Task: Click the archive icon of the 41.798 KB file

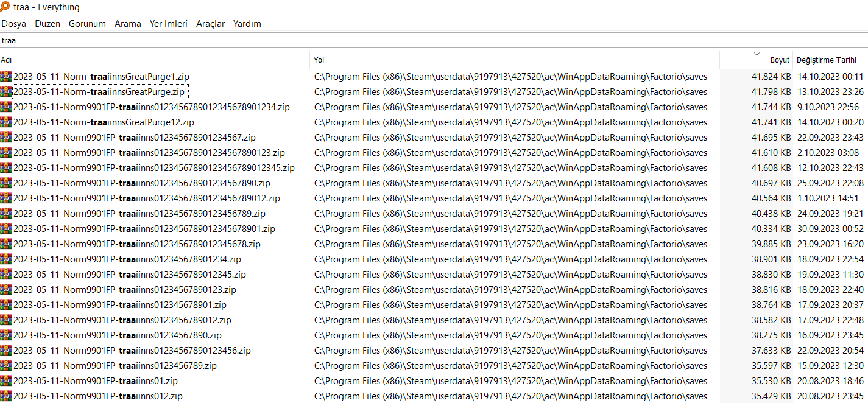Action: pos(6,92)
